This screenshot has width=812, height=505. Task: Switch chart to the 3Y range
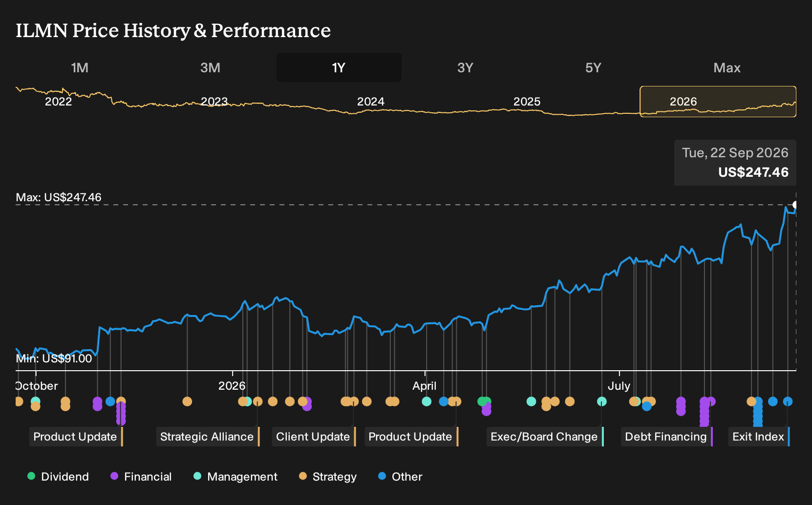coord(465,67)
